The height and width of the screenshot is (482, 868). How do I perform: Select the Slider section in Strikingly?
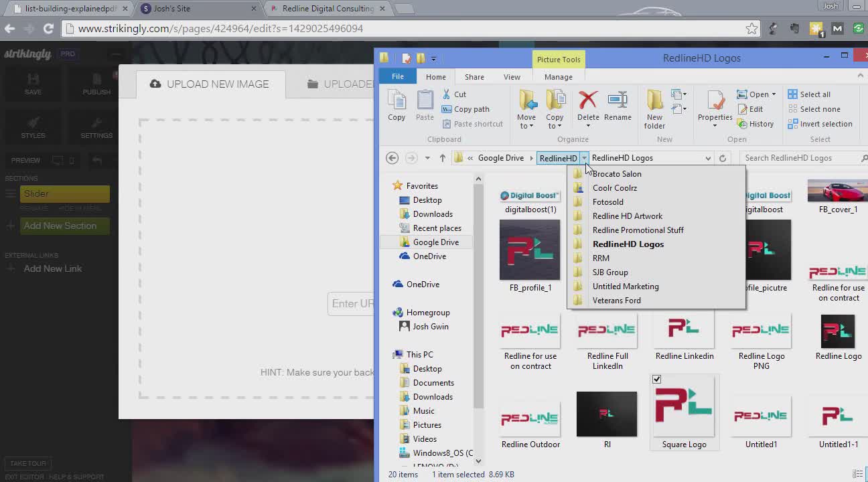(64, 193)
